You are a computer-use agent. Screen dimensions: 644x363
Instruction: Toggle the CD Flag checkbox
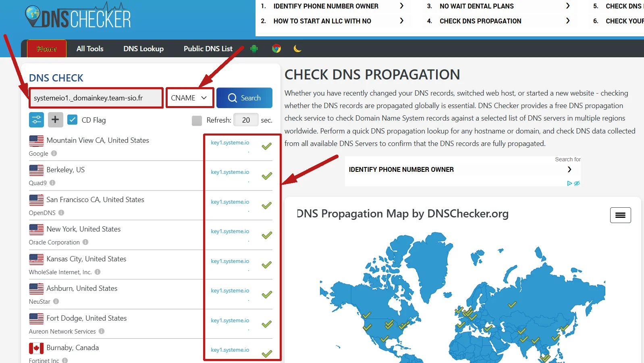[x=72, y=120]
